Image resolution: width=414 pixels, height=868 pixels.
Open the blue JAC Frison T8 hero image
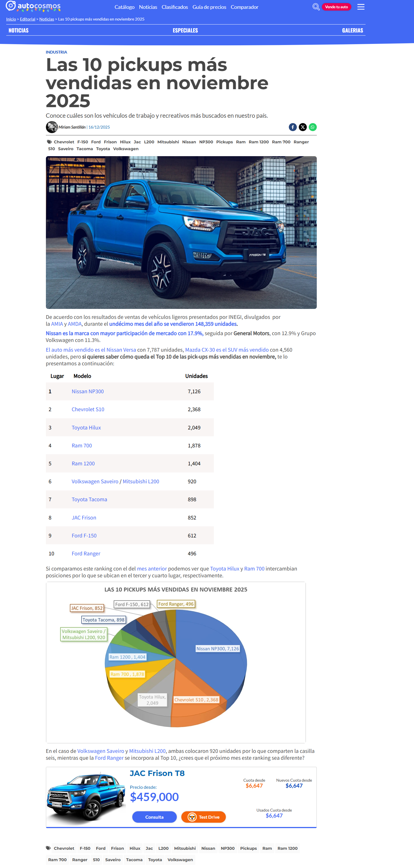pyautogui.click(x=181, y=232)
